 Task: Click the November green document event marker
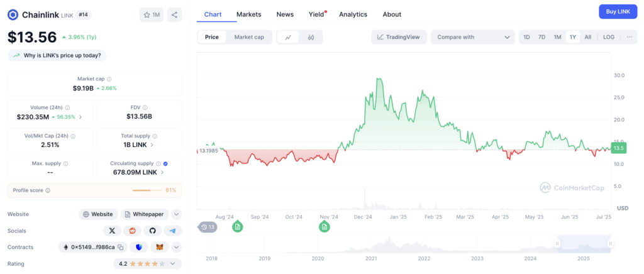(325, 226)
